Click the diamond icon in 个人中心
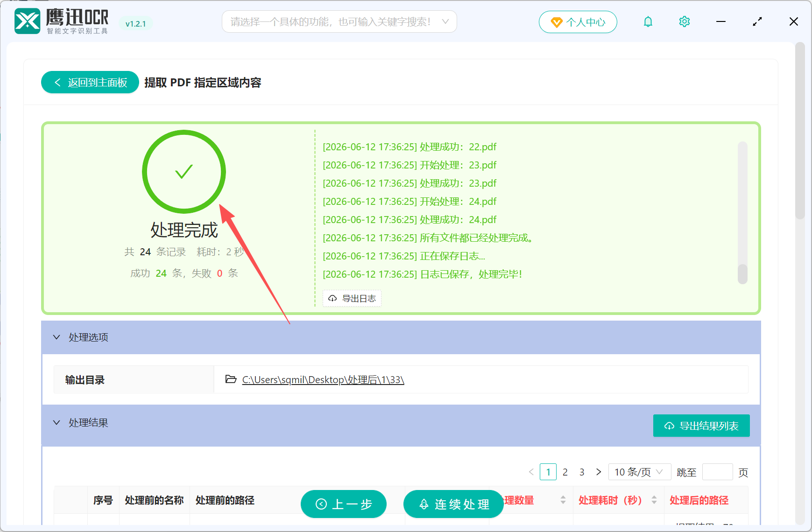The height and width of the screenshot is (532, 812). 557,22
